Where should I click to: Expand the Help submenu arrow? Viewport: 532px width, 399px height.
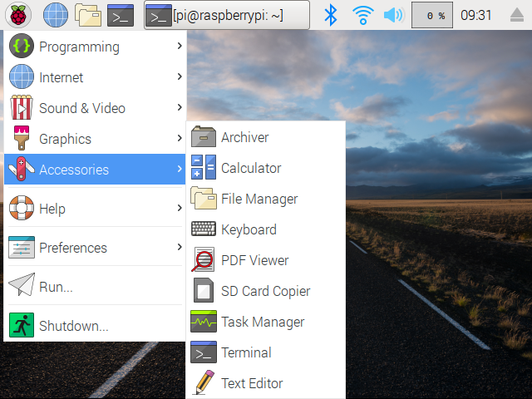click(180, 208)
